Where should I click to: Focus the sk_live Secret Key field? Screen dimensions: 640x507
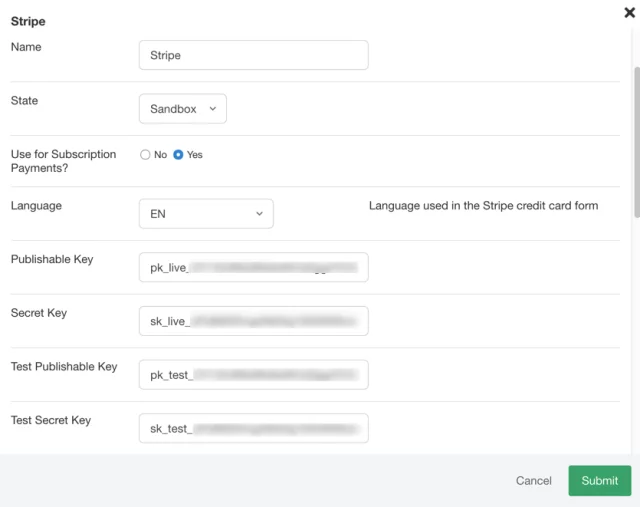coord(253,321)
